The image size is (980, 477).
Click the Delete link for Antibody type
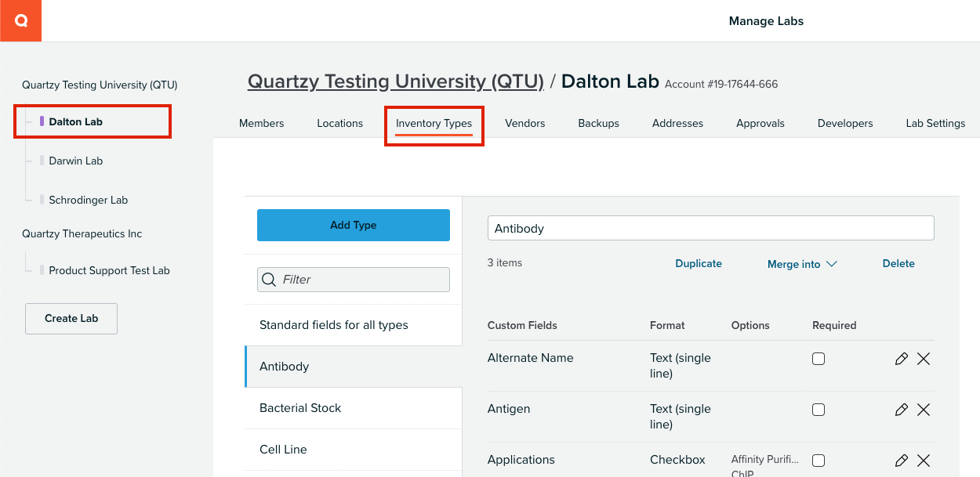click(898, 264)
